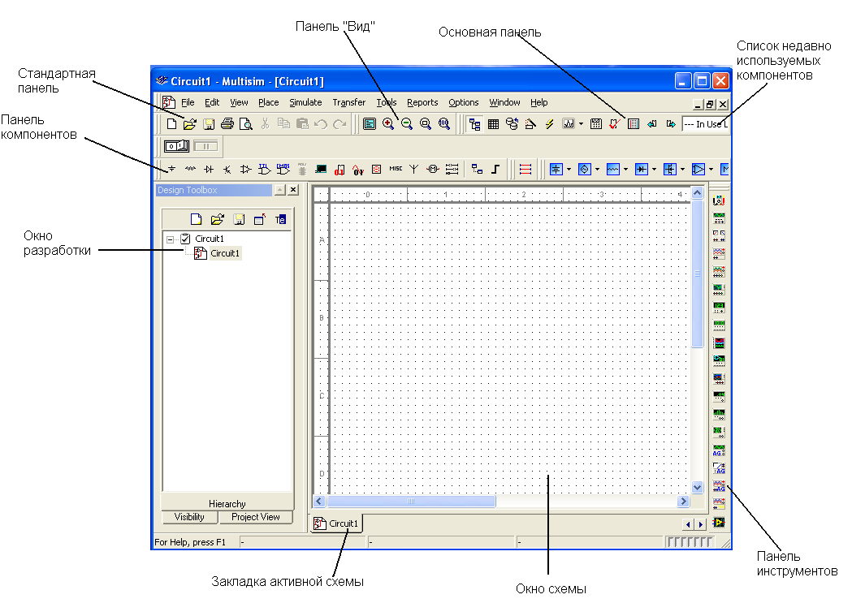Screen dimensions: 852x616
Task: Open the RF (antenna) components group
Action: pos(414,169)
